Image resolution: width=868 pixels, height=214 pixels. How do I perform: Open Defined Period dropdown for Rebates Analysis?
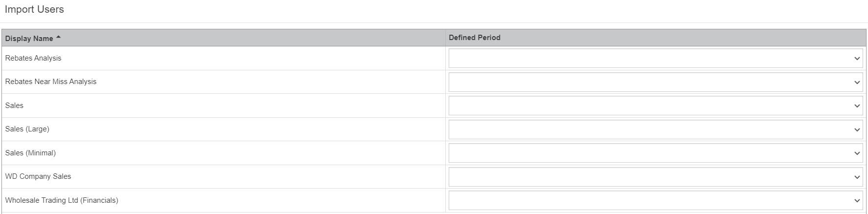(655, 59)
